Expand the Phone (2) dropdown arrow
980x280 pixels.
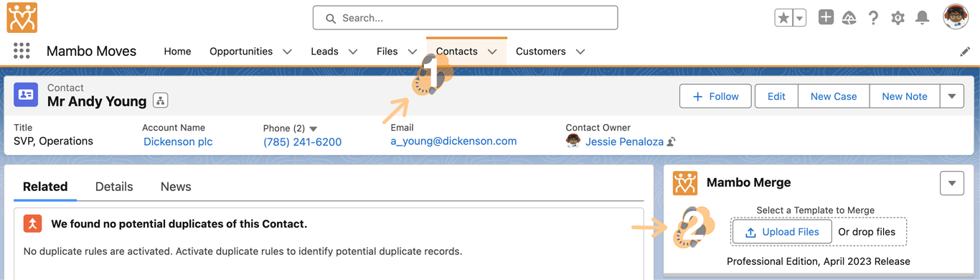pyautogui.click(x=314, y=129)
